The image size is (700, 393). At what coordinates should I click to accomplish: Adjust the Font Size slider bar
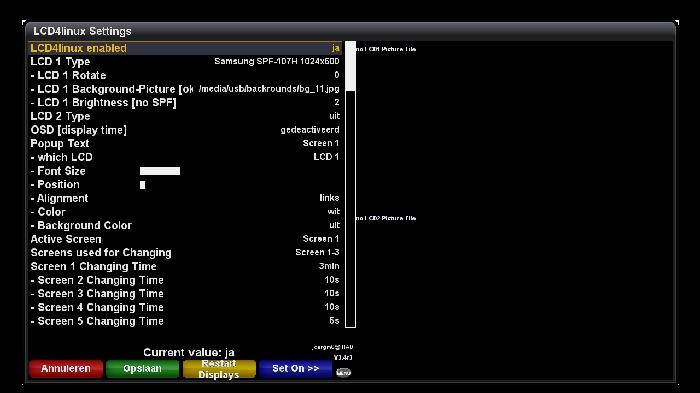[x=160, y=171]
